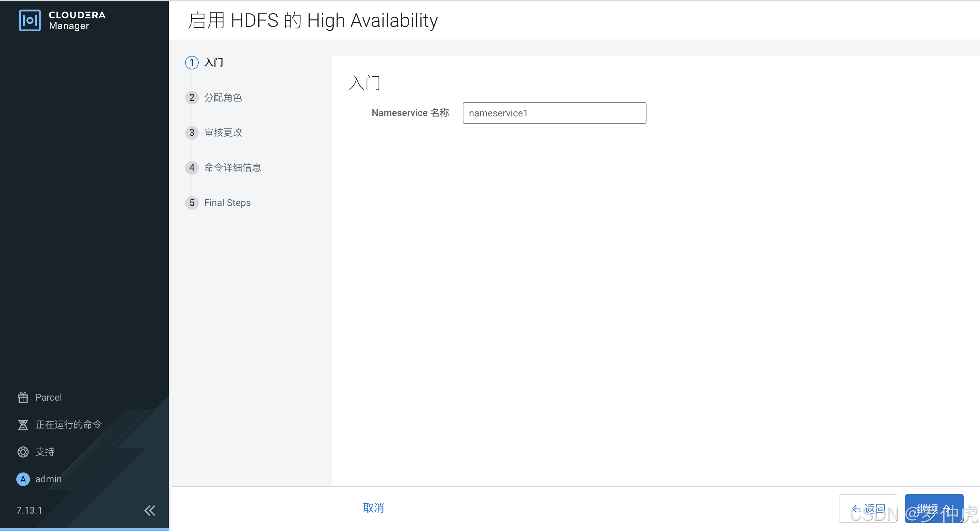
Task: Click the Cloudera Manager logo icon
Action: [x=30, y=20]
